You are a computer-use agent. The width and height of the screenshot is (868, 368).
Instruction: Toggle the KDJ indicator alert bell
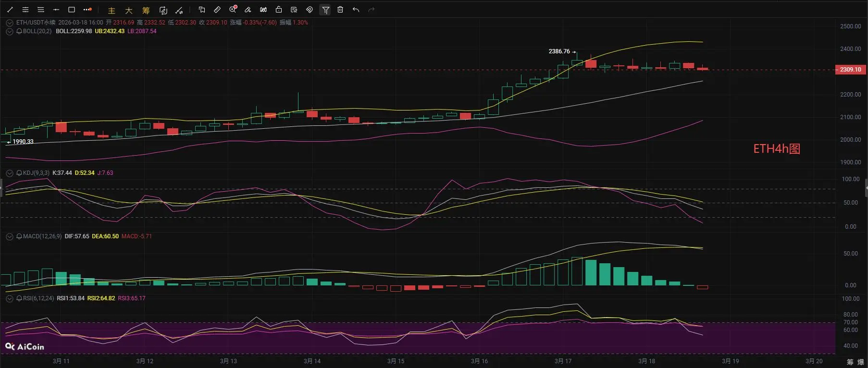pyautogui.click(x=19, y=173)
